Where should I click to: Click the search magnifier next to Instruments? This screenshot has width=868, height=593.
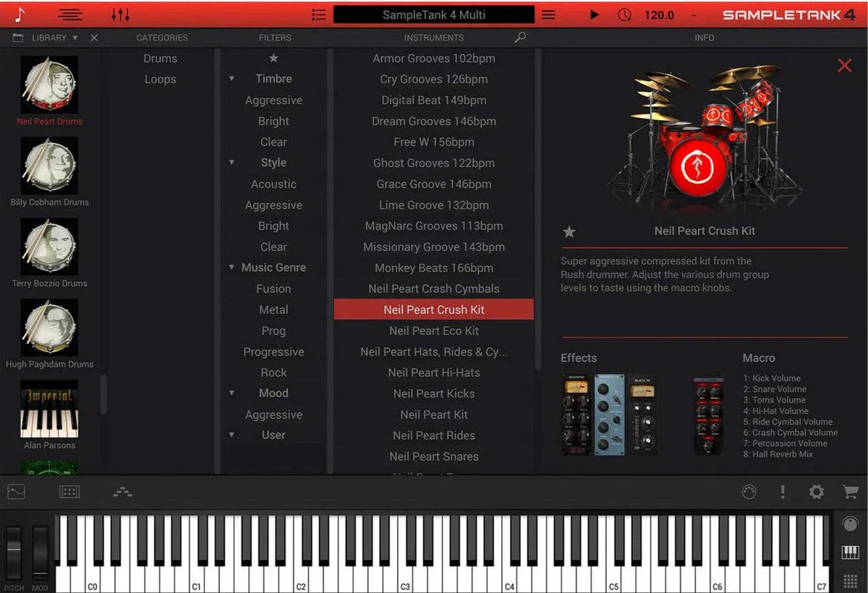click(x=521, y=37)
